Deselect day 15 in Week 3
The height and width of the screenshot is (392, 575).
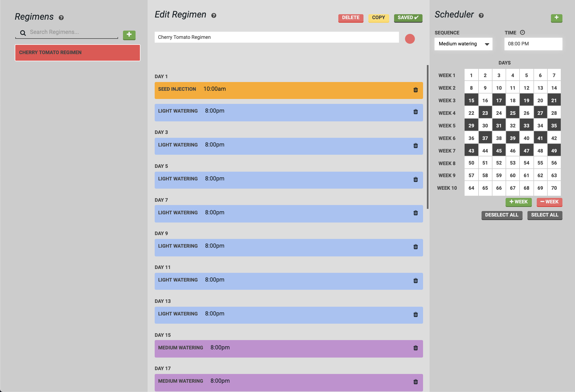471,100
